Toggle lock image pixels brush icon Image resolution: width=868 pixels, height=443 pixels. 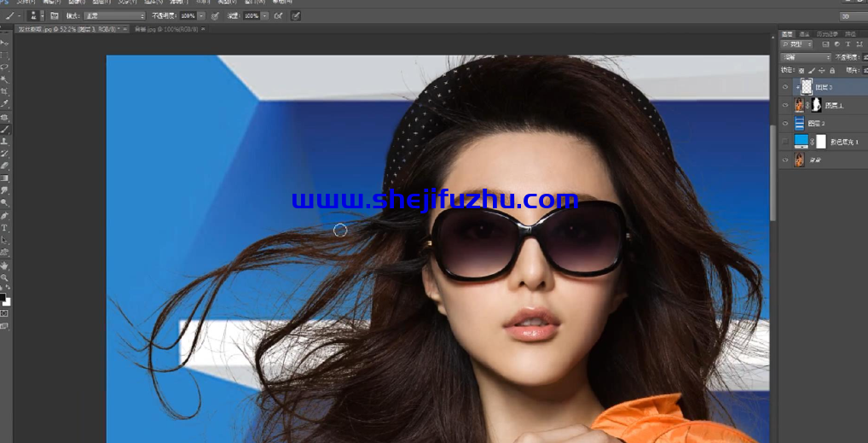[812, 70]
